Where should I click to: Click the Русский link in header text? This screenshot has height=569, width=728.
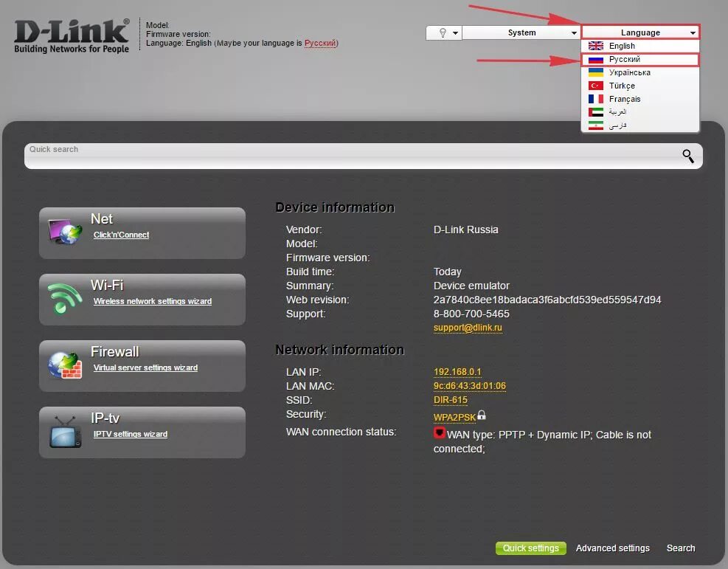(x=320, y=44)
